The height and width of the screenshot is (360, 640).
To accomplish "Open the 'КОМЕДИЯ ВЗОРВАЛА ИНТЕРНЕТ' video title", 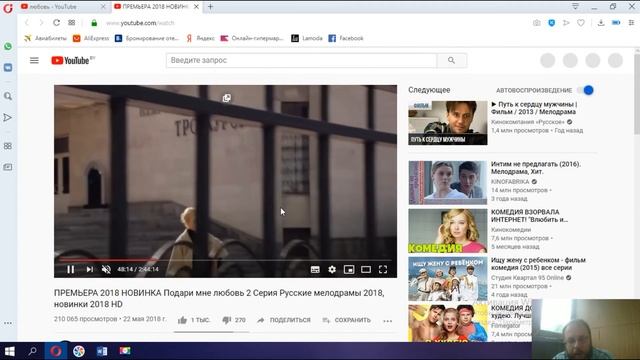I will (x=529, y=216).
